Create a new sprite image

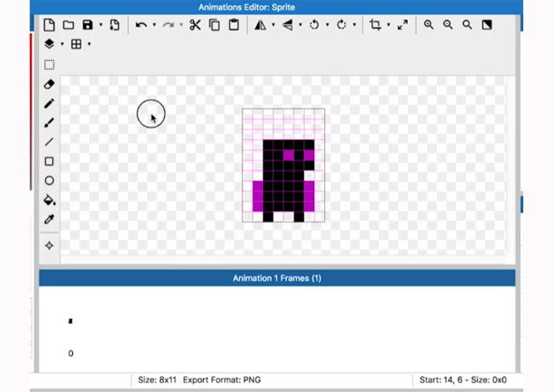coord(49,25)
